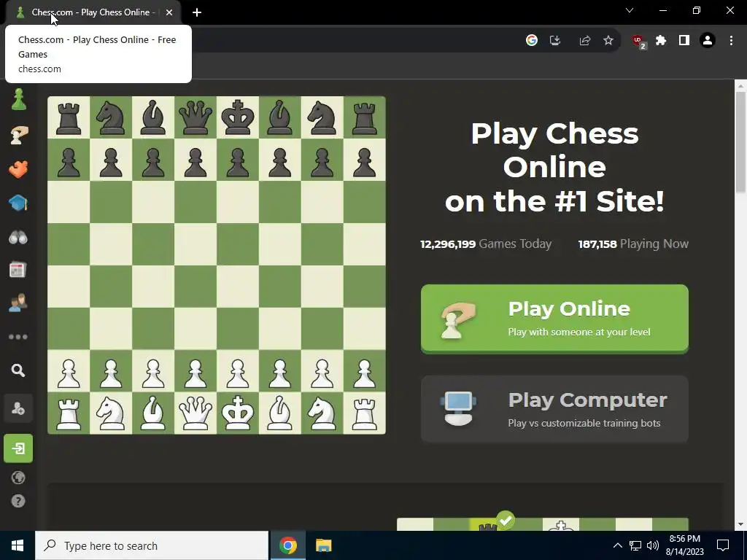Click the Play Online green button
Viewport: 747px width, 560px height.
[x=554, y=319]
